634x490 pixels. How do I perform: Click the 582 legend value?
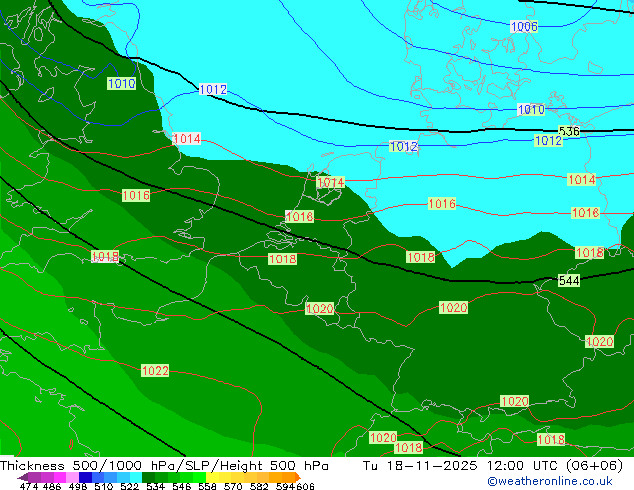(x=259, y=486)
